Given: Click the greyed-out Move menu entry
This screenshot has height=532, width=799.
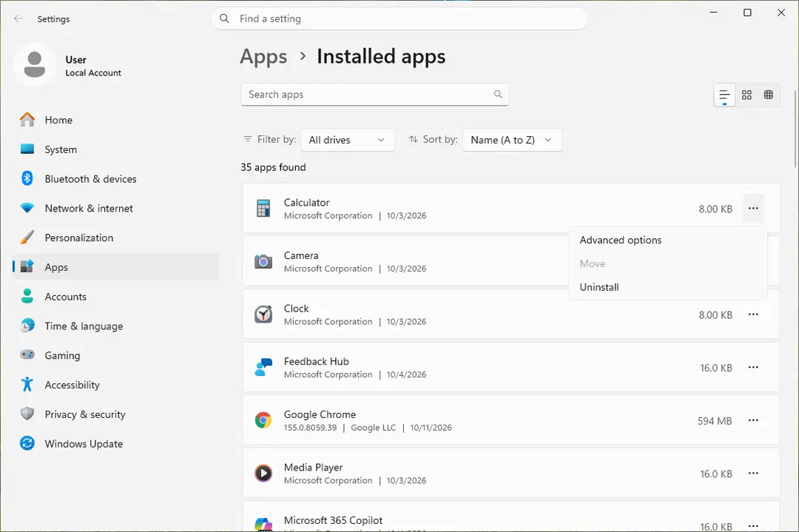Looking at the screenshot, I should click(x=667, y=264).
